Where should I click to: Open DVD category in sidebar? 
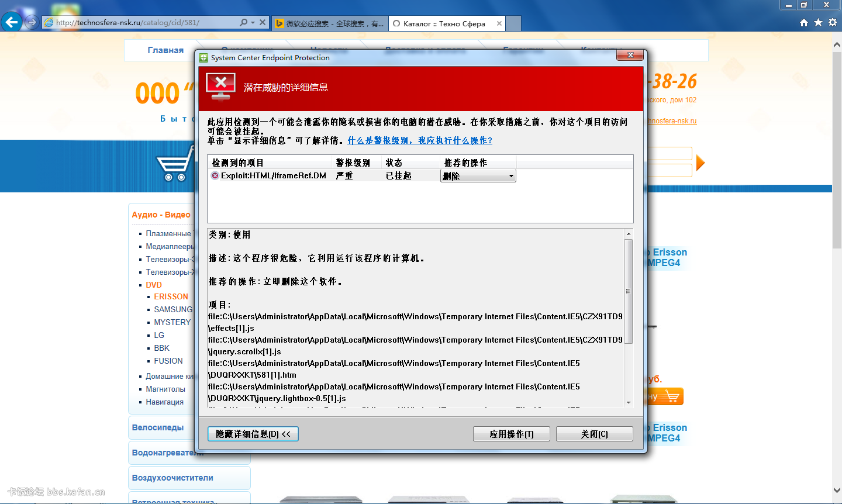point(154,285)
